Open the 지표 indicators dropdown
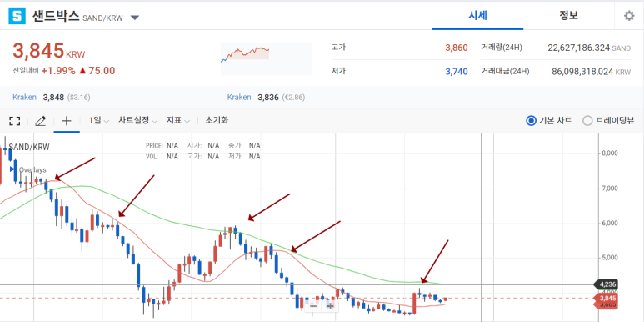The height and width of the screenshot is (322, 644). tap(177, 121)
